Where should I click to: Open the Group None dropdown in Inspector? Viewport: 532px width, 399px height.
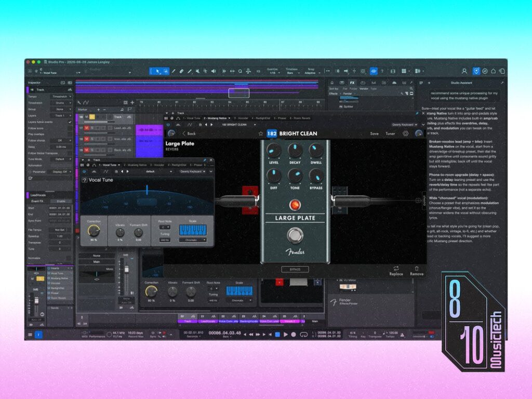pyautogui.click(x=61, y=109)
